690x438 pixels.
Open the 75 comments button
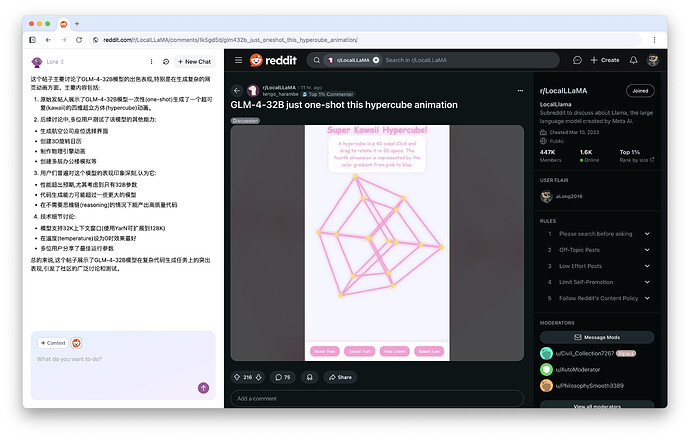(x=283, y=377)
